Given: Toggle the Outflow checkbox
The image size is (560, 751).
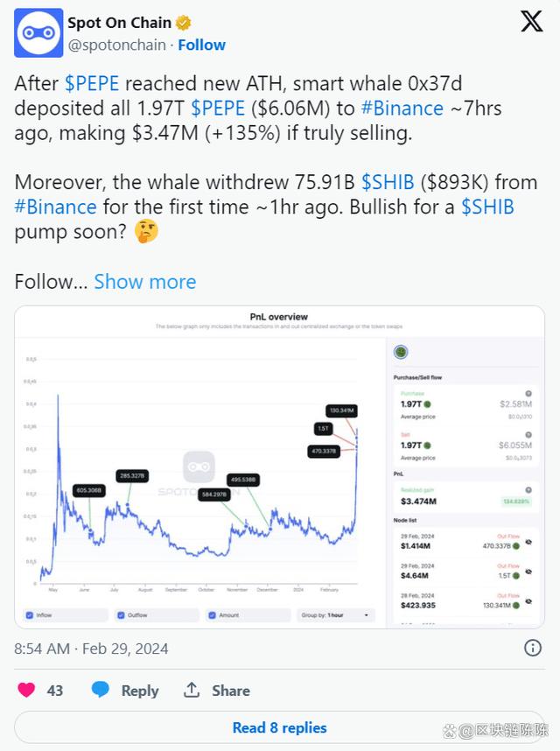Looking at the screenshot, I should pos(121,615).
